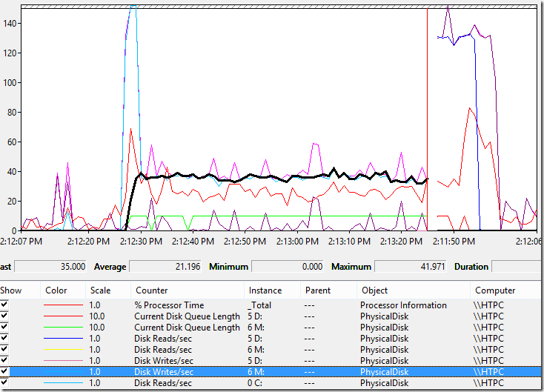Select Disk Writes/sec counter name for 5 D:
Screen dimensions: 544x392
(x=163, y=360)
